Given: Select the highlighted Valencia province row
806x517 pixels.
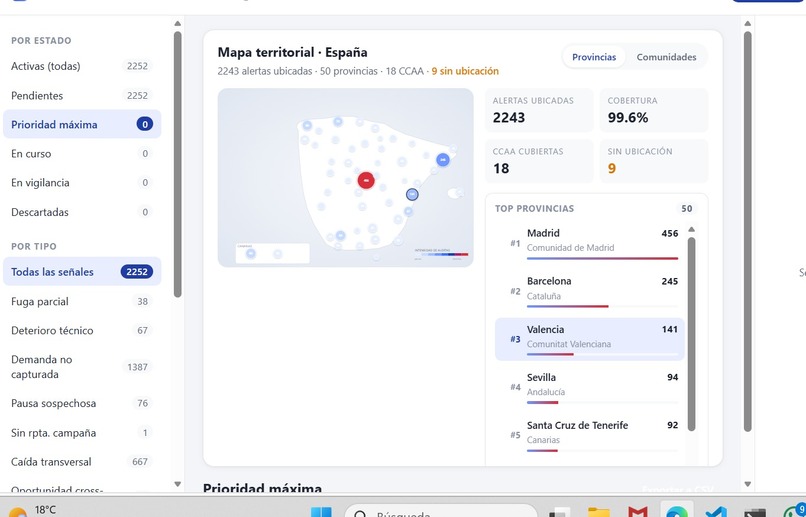Looking at the screenshot, I should click(x=590, y=339).
